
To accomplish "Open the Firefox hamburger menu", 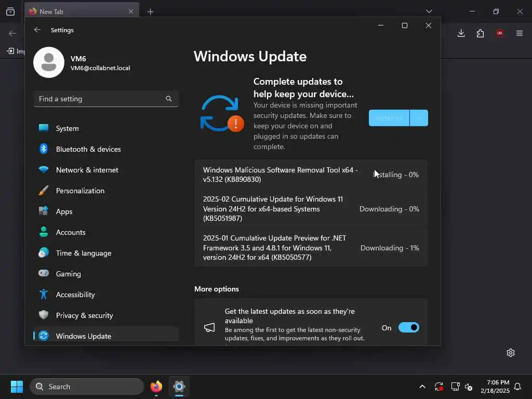I will 519,33.
